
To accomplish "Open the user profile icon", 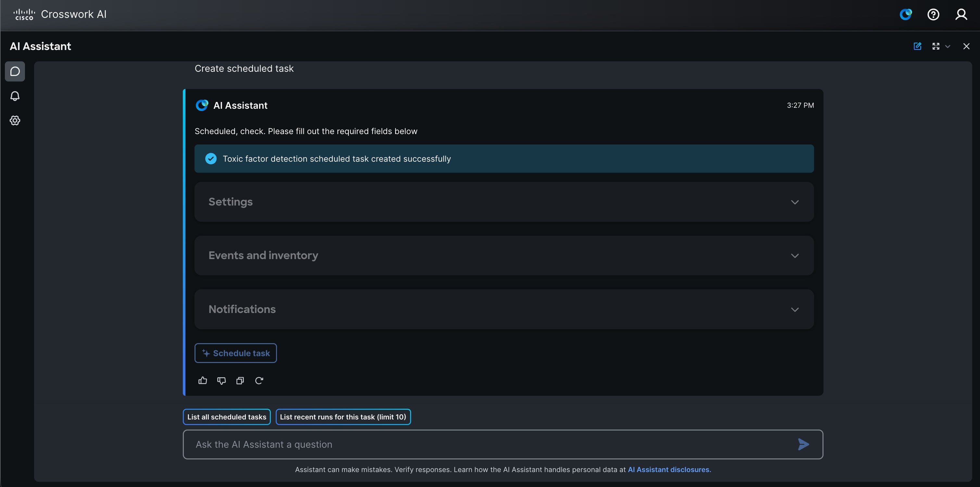I will tap(961, 15).
